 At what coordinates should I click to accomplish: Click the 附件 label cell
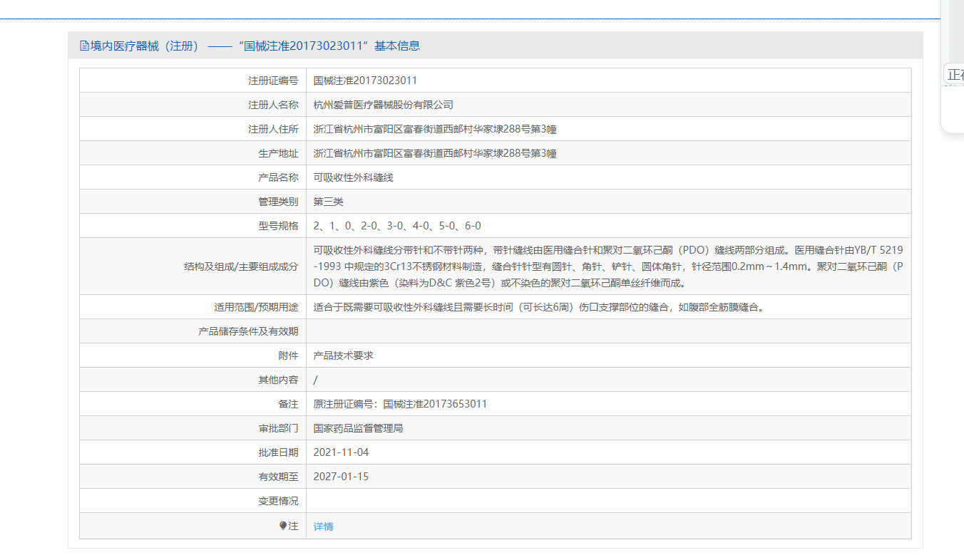click(x=193, y=356)
